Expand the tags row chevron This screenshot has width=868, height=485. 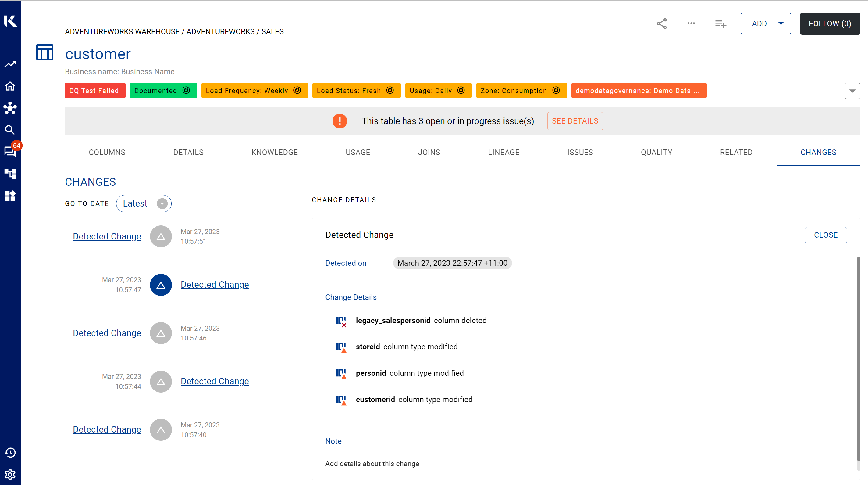coord(852,91)
